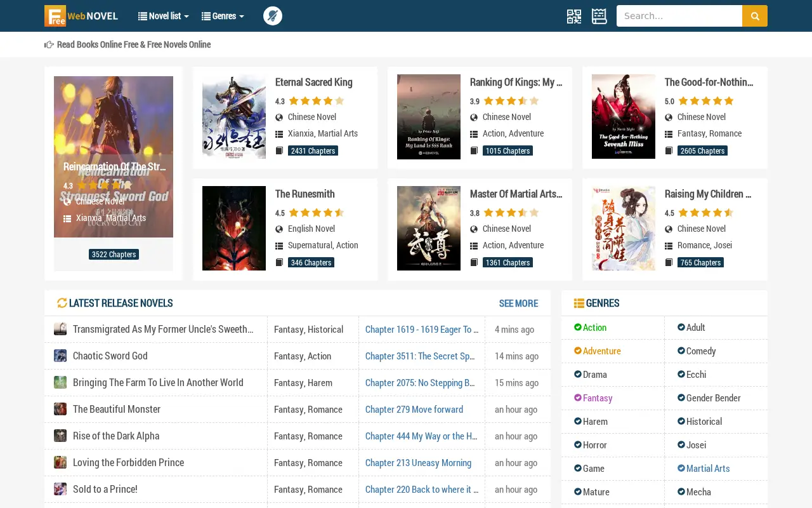The image size is (812, 508).
Task: Click into the Search input field
Action: pyautogui.click(x=679, y=16)
